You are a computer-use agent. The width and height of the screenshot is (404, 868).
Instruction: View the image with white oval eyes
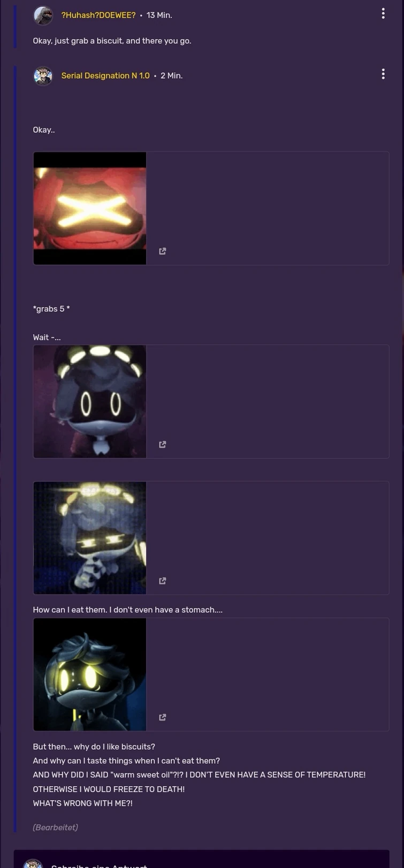[x=90, y=401]
